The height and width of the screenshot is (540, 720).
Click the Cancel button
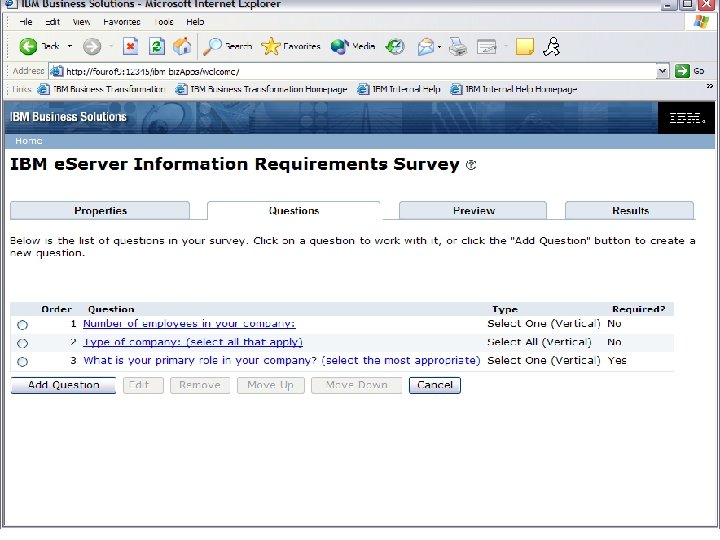click(x=435, y=385)
